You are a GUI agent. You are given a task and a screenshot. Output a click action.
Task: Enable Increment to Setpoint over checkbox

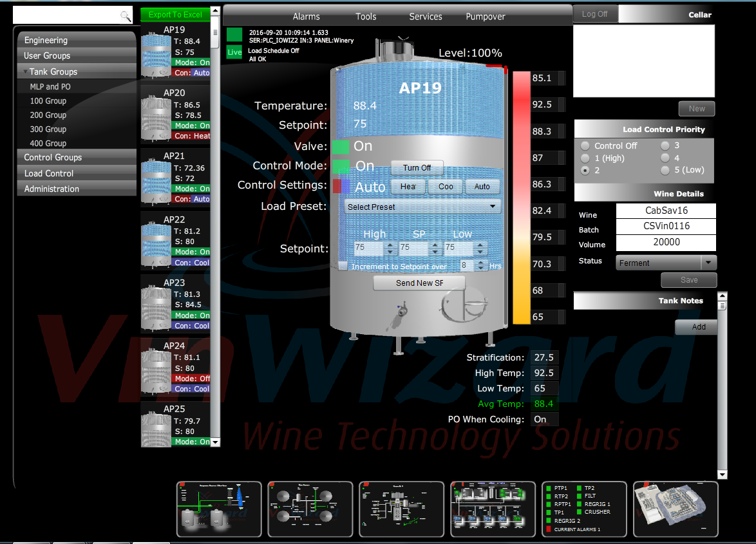pos(342,266)
